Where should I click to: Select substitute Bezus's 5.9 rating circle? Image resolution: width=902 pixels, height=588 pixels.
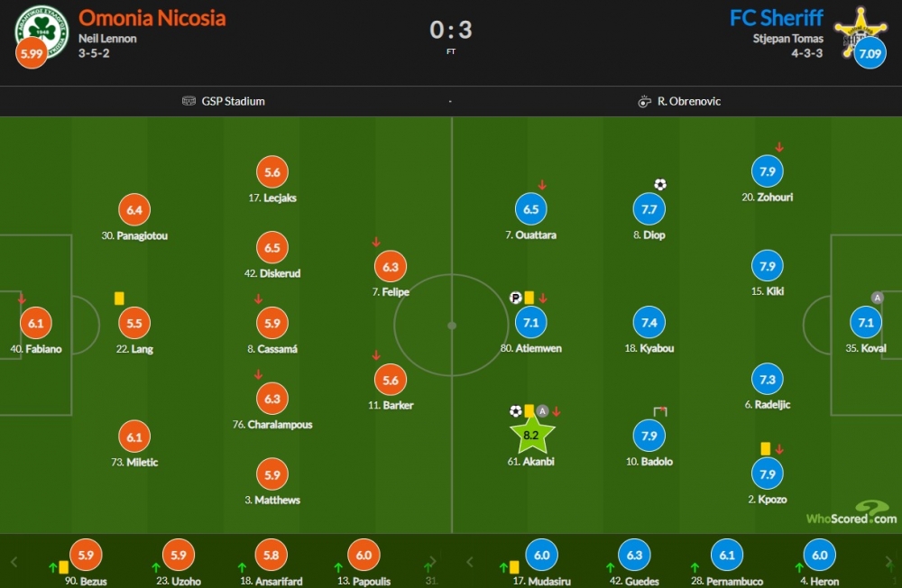(86, 556)
